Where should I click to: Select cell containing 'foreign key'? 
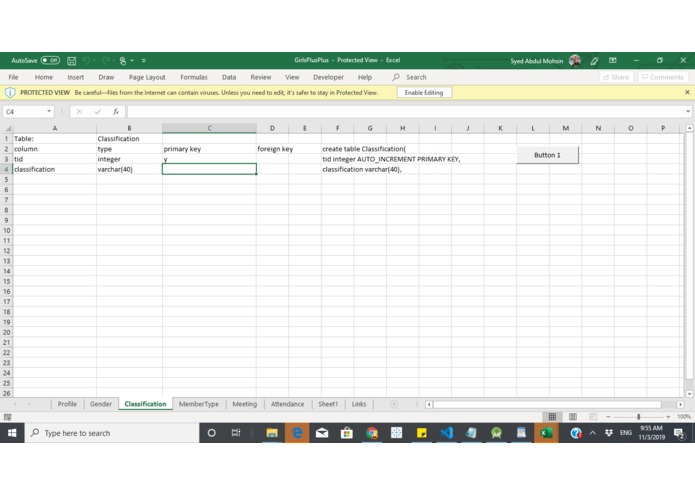tap(272, 149)
